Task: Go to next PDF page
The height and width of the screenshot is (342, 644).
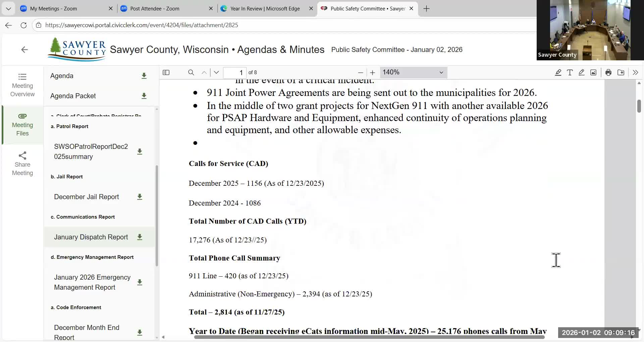Action: (216, 72)
